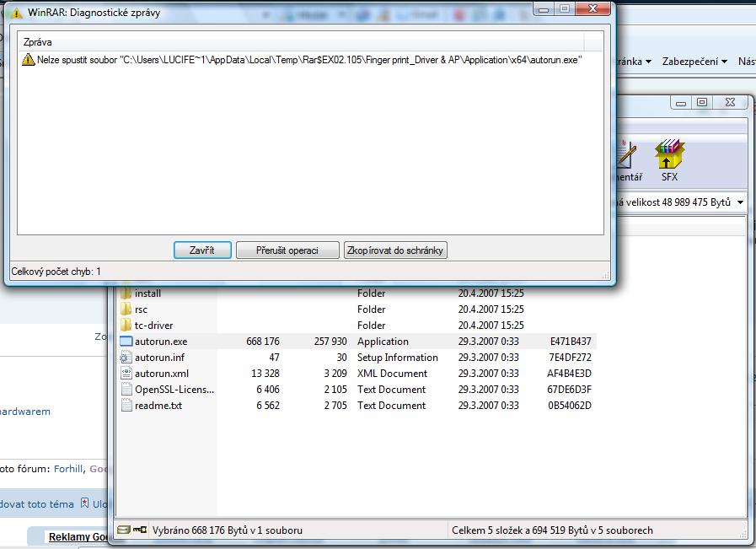Click the drive icon in WinRAR status bar

(124, 530)
